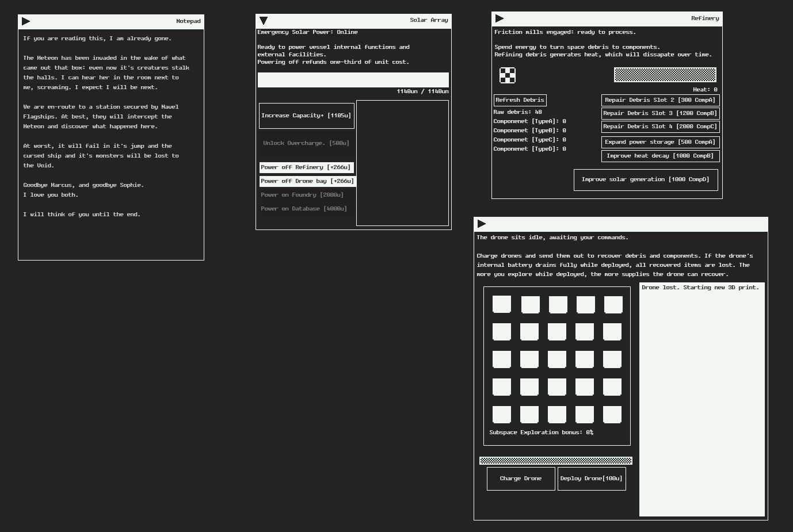This screenshot has height=532, width=793.
Task: Click the 'Componenet [TypeD]: 0' line
Action: point(529,149)
